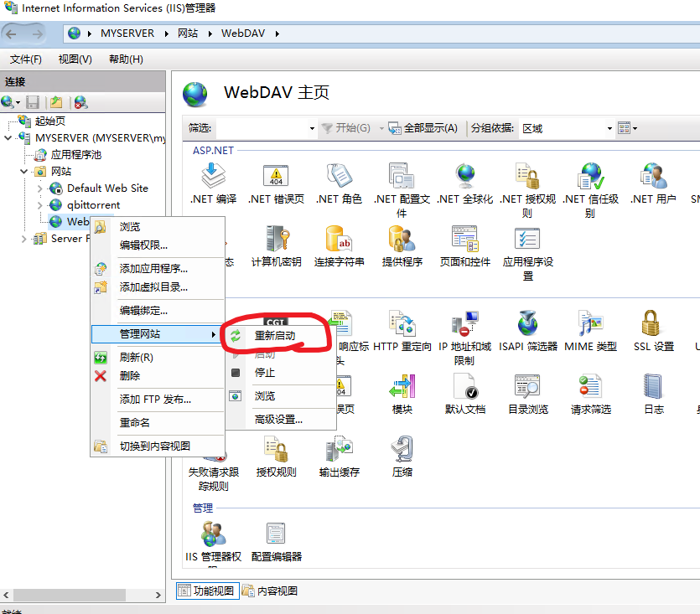Click the 全部显示(A) button

point(423,128)
